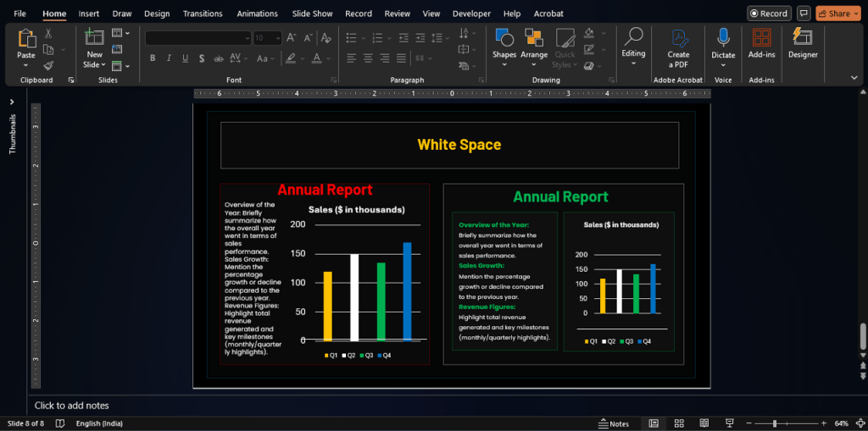Justify the paragraph text
Screen dimensions: 868x431
(x=401, y=58)
